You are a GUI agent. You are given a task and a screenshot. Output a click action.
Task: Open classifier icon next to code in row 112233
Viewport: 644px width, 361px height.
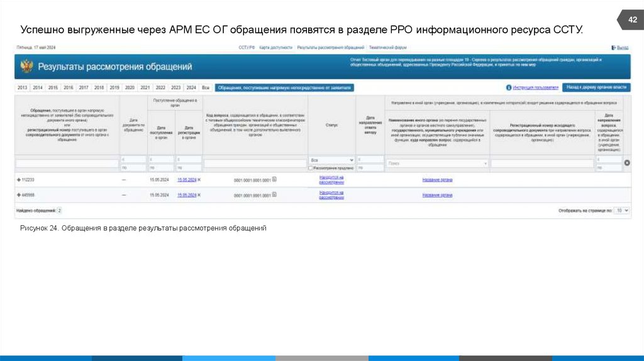point(274,179)
